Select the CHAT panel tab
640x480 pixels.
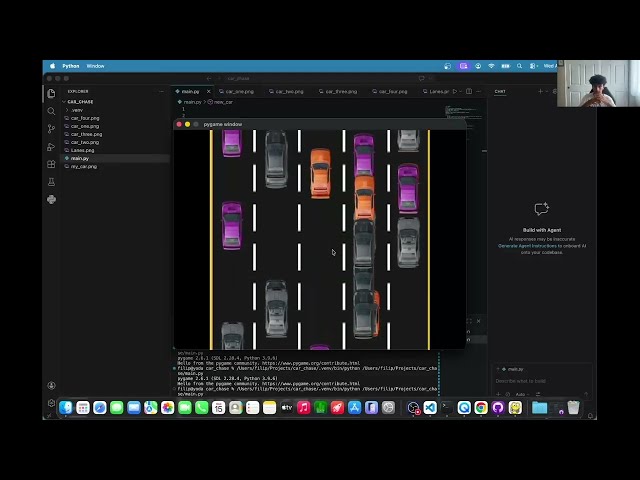500,91
